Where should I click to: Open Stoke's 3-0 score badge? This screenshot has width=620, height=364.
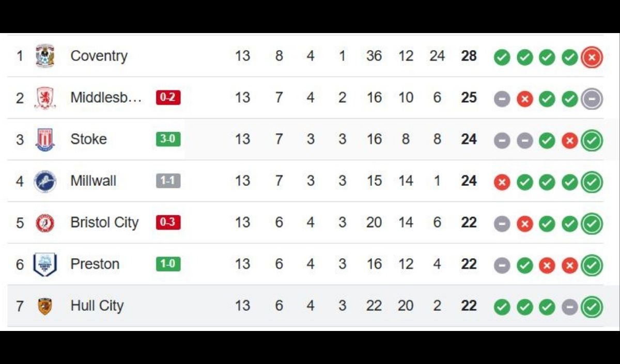coord(168,139)
